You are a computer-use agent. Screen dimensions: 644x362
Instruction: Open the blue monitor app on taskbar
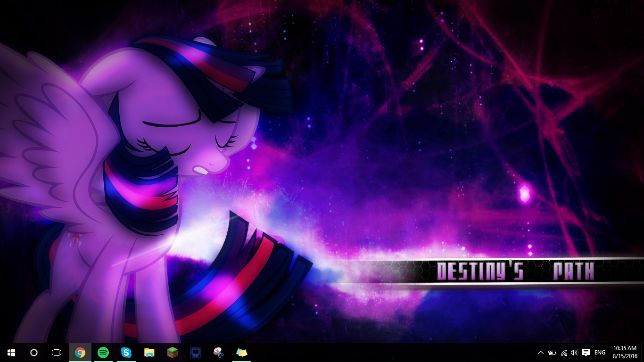(196, 353)
